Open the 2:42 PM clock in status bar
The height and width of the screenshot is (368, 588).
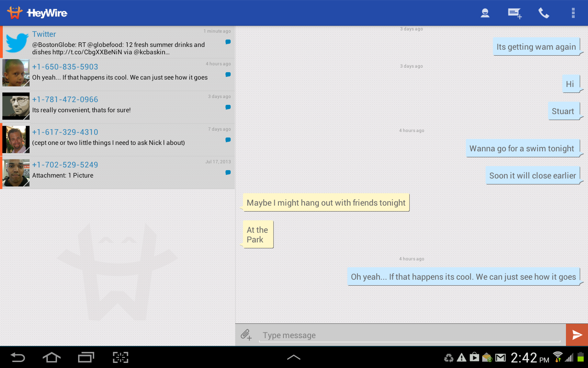click(530, 357)
